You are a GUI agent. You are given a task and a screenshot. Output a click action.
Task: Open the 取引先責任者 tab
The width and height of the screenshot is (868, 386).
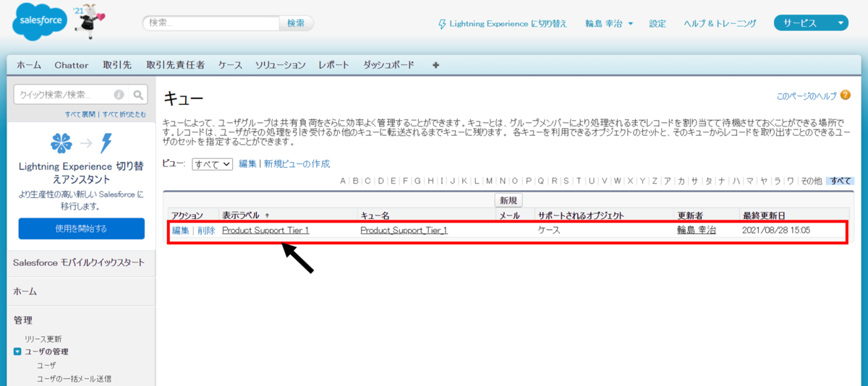click(x=175, y=65)
